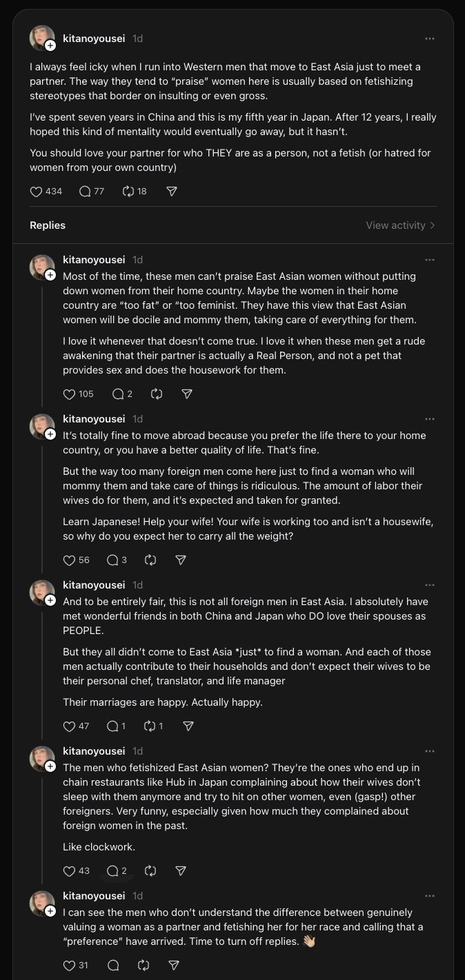465x980 pixels.
Task: Open comments on the reply with 3 comments
Action: pos(112,560)
